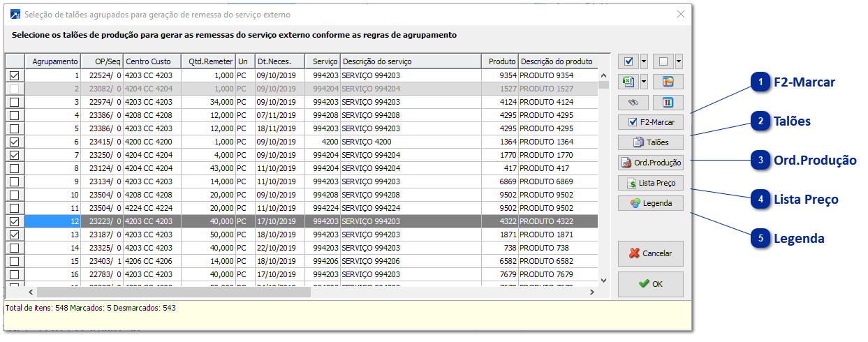Open the Lista Preço button
This screenshot has height=342, width=868.
pos(650,183)
